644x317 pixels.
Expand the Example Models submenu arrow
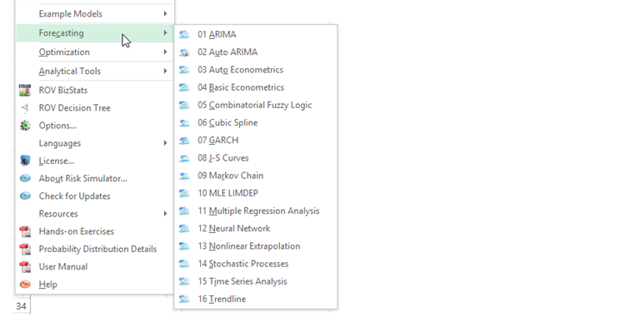coord(165,13)
